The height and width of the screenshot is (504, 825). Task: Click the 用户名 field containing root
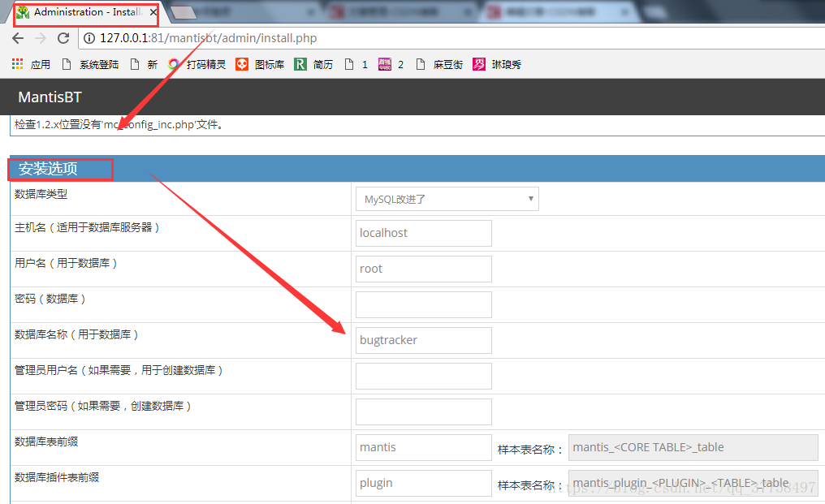click(x=424, y=269)
